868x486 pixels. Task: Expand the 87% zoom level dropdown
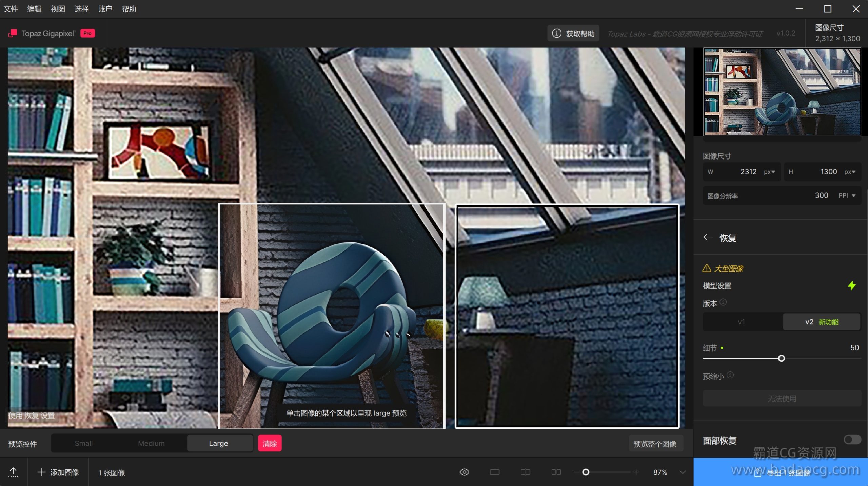pos(683,472)
